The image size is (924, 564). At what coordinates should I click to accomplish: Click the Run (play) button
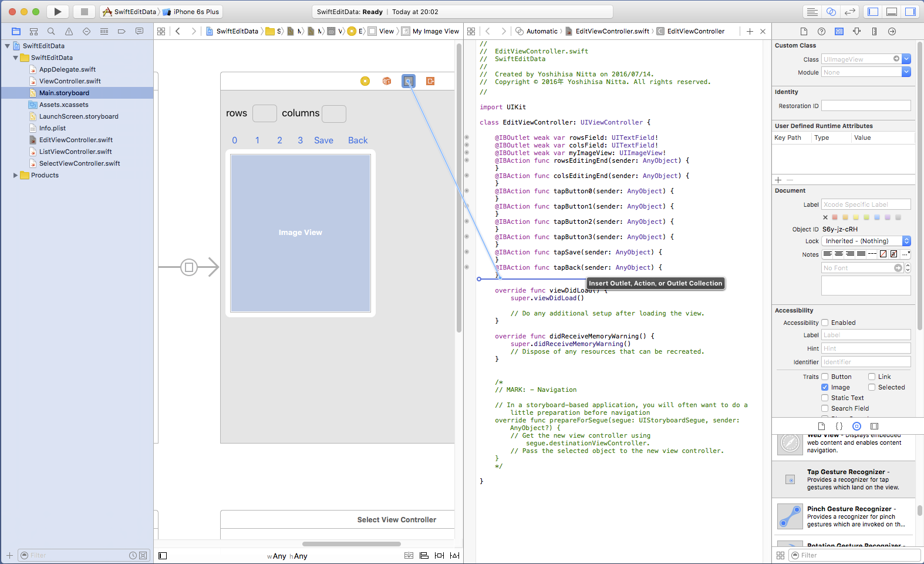[x=58, y=12]
